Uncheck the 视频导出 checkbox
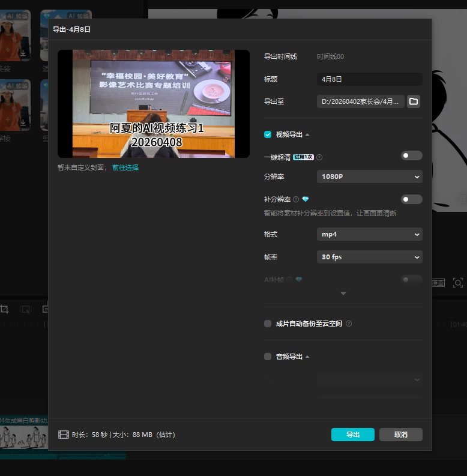The height and width of the screenshot is (476, 467). click(x=268, y=134)
